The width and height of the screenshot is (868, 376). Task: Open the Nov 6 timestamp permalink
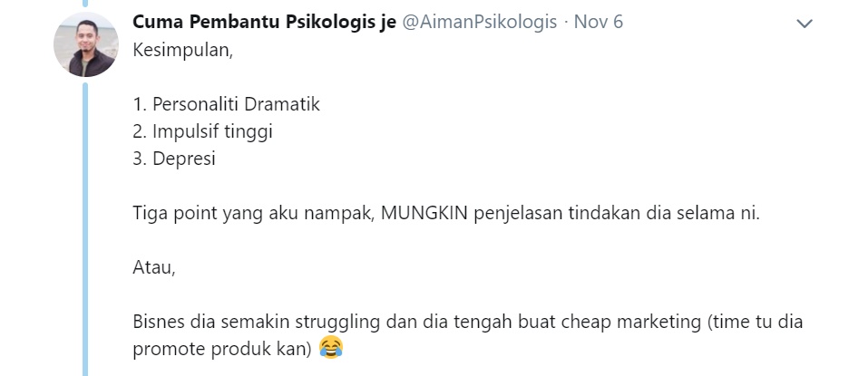[x=599, y=22]
